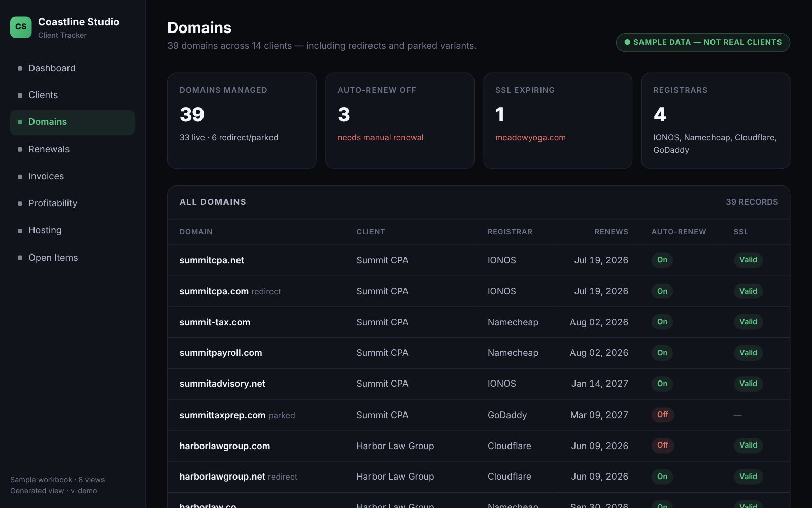Select the summittaxprep.com parked domain
Image resolution: width=812 pixels, height=508 pixels.
[222, 415]
